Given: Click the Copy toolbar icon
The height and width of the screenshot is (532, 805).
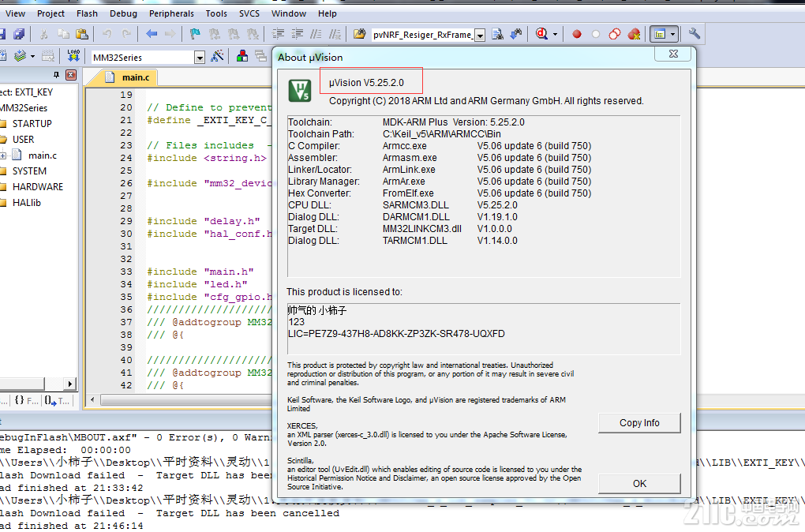Looking at the screenshot, I should (x=63, y=35).
